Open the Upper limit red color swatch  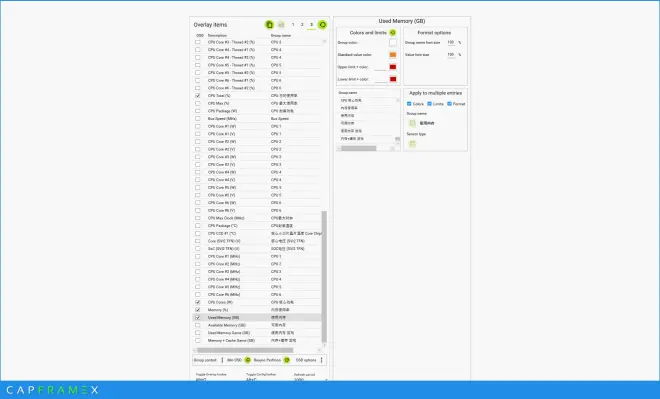(393, 67)
